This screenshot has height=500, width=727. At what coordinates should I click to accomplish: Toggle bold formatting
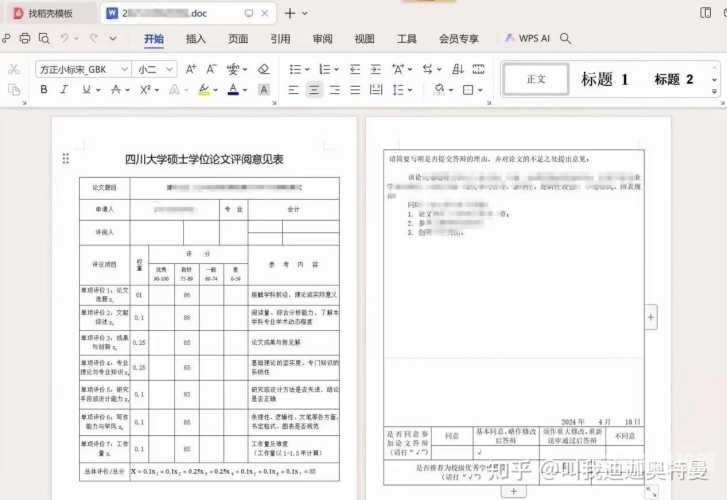coord(44,90)
